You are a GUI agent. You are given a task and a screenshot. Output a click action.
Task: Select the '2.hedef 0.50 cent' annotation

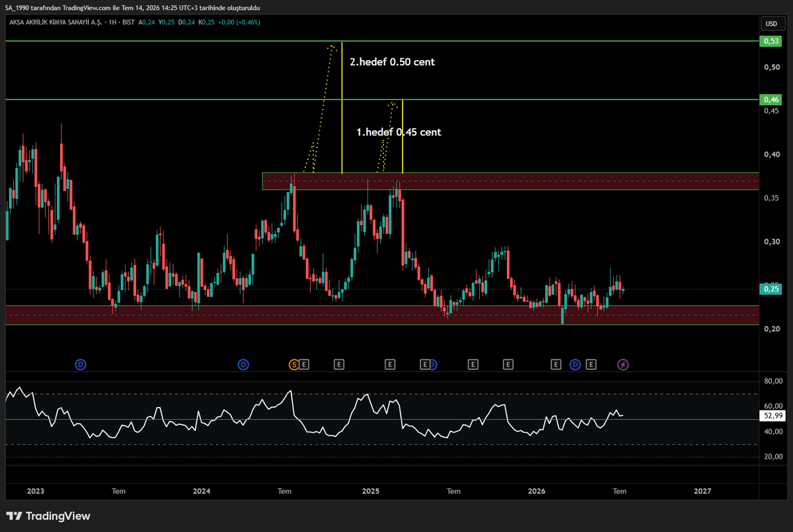[x=392, y=62]
